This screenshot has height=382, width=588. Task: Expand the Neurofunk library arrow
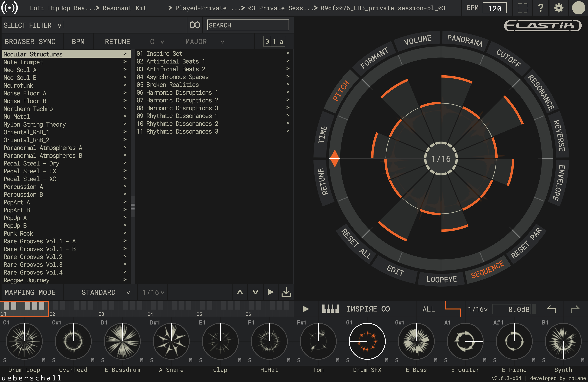pyautogui.click(x=125, y=85)
